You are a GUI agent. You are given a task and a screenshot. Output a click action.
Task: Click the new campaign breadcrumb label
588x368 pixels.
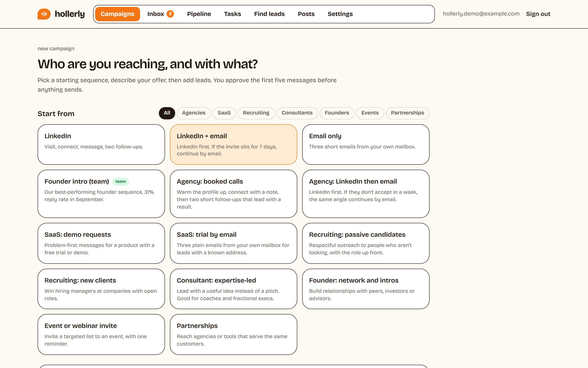point(56,48)
